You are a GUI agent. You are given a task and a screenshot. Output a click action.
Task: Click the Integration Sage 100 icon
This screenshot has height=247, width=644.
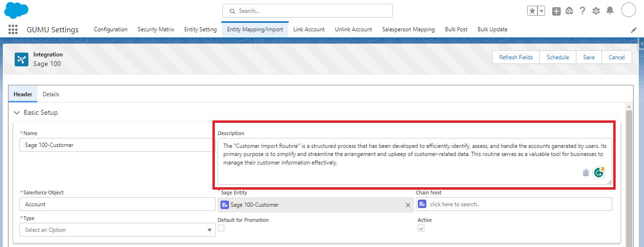pos(21,59)
